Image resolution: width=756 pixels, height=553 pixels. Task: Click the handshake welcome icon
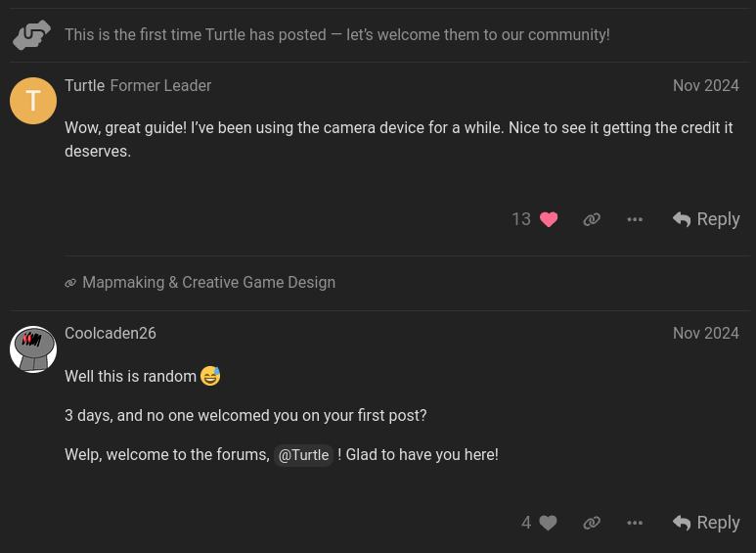pos(32,34)
